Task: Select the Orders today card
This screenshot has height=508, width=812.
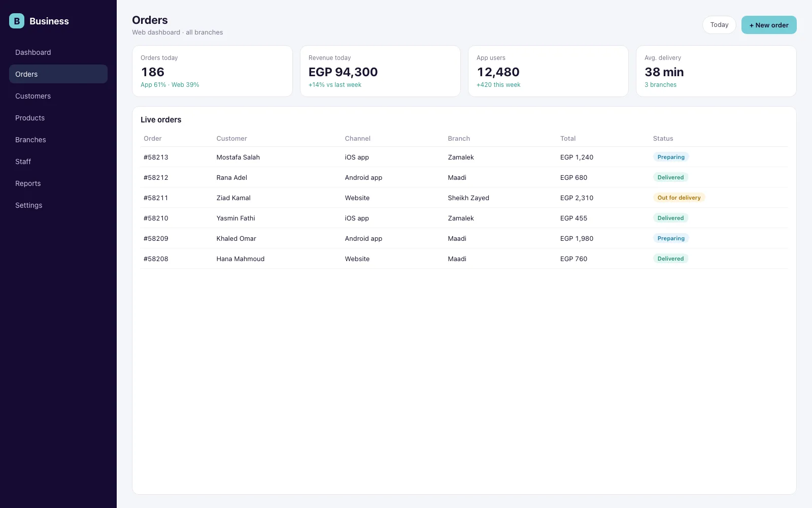Action: coord(212,71)
